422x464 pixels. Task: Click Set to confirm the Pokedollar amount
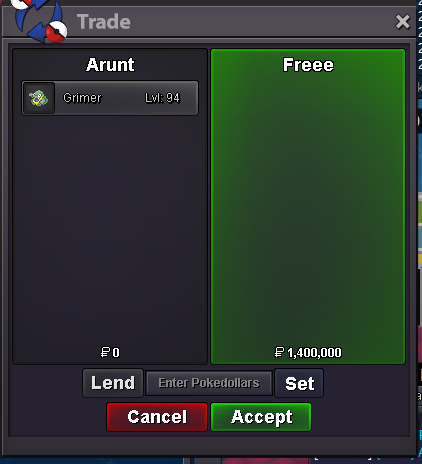[x=299, y=383]
